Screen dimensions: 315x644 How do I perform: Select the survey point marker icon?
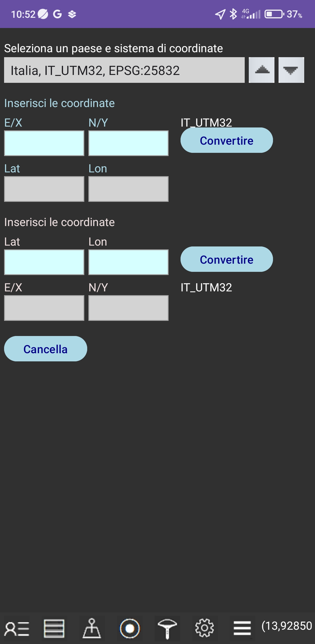coord(92,628)
